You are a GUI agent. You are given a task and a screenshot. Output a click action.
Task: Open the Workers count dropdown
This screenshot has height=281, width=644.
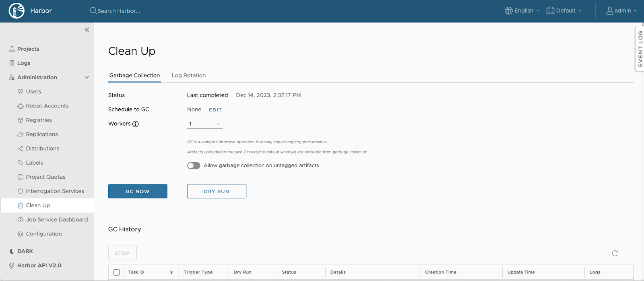204,124
